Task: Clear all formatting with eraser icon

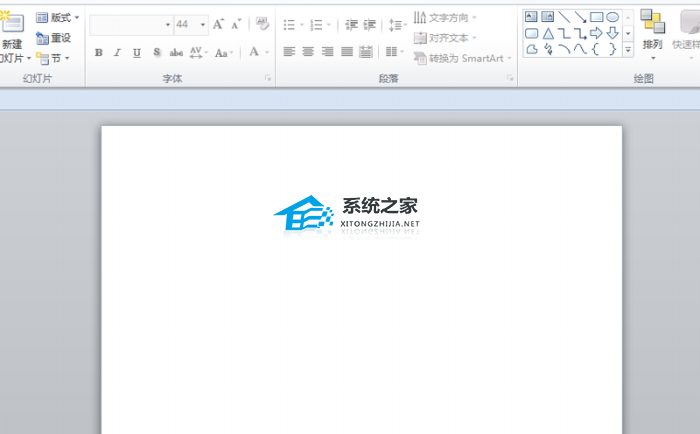Action: point(262,24)
